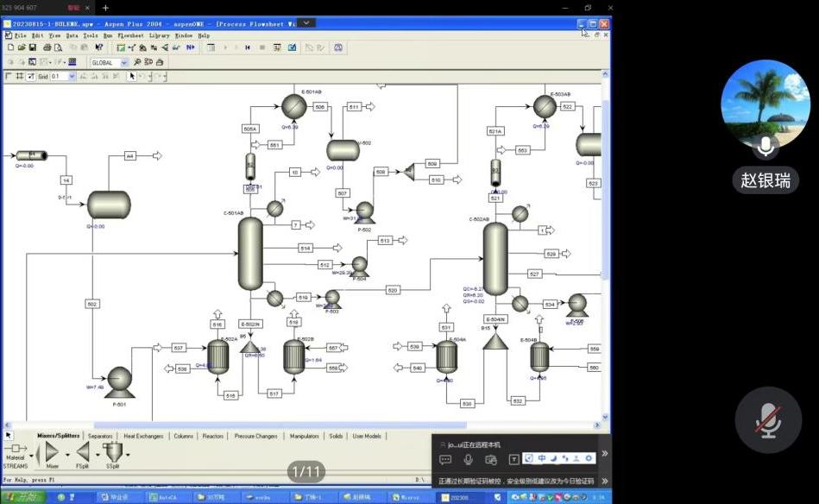Toggle the microphone mute button
Viewport: 819px width, 504px height.
pyautogui.click(x=767, y=420)
